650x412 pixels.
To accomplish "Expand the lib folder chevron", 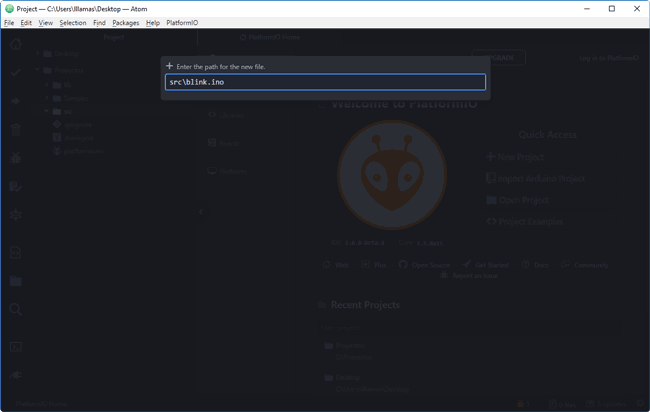I will point(47,85).
